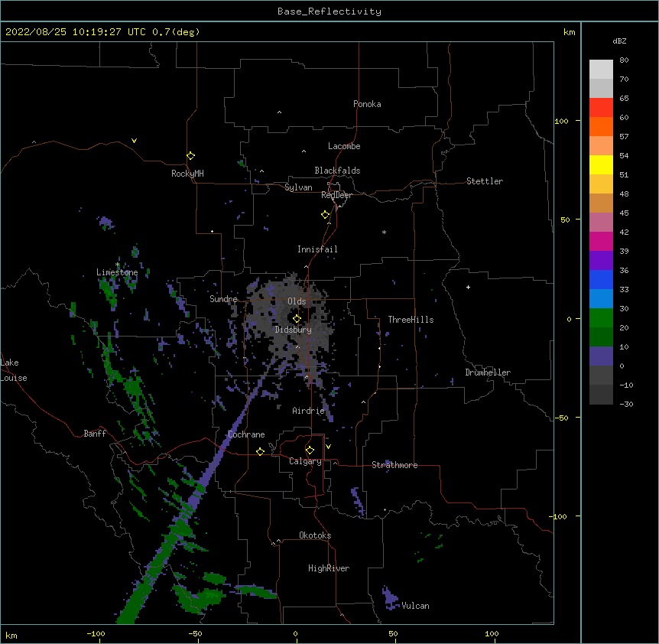
Task: Click the Strathmore label
Action: [394, 465]
